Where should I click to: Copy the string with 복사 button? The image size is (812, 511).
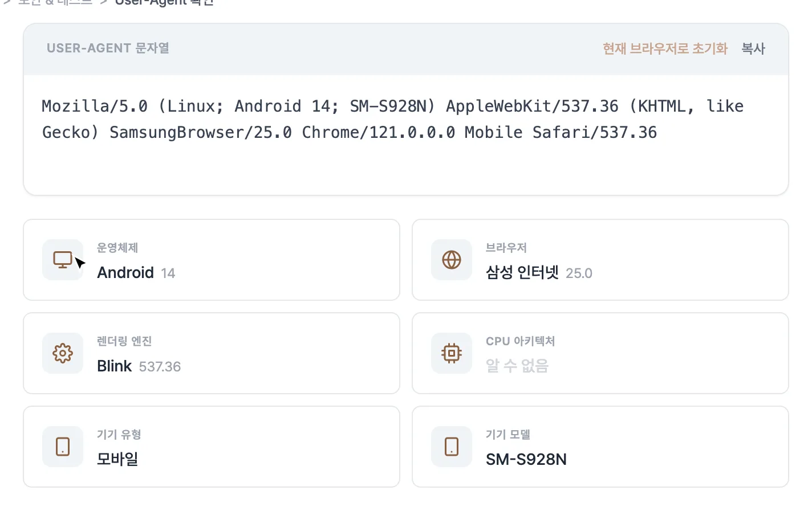tap(753, 48)
